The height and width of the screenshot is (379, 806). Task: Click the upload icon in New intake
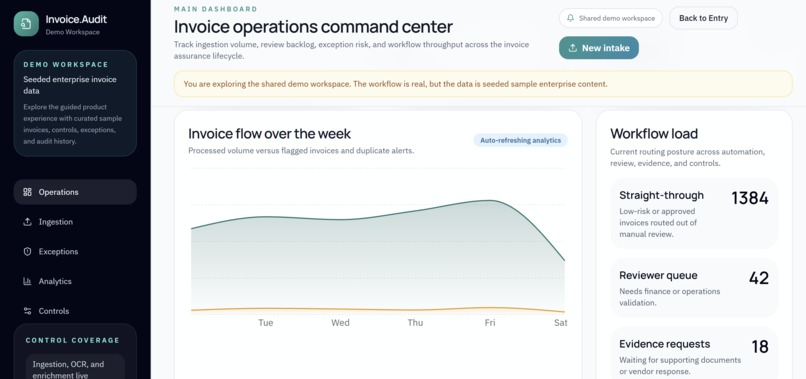(573, 48)
